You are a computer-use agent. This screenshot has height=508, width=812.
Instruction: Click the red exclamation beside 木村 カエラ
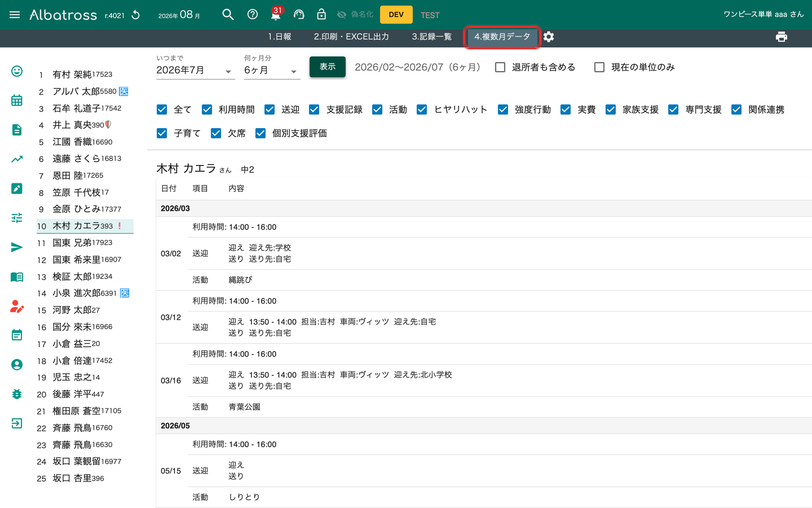click(x=119, y=226)
